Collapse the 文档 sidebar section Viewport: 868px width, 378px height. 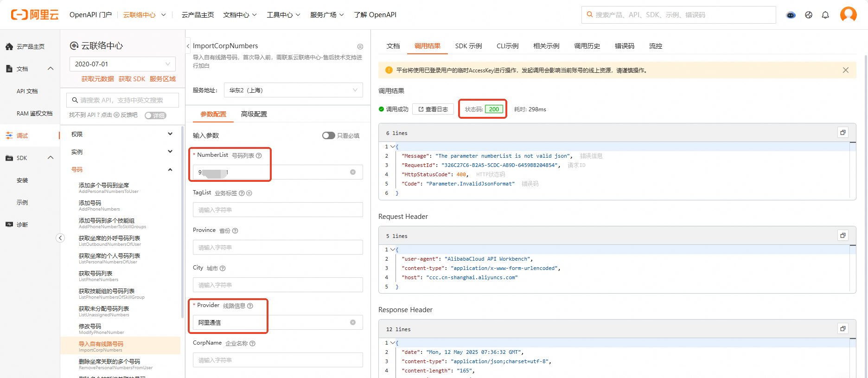[x=51, y=69]
